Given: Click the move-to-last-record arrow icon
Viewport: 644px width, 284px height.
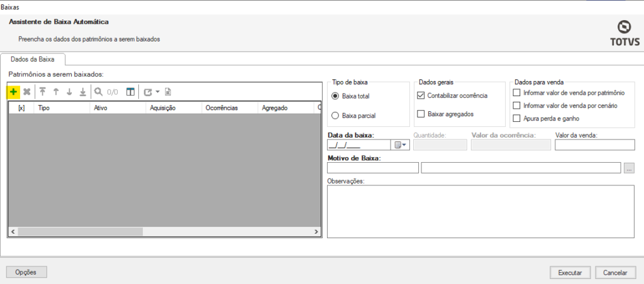Looking at the screenshot, I should 82,92.
